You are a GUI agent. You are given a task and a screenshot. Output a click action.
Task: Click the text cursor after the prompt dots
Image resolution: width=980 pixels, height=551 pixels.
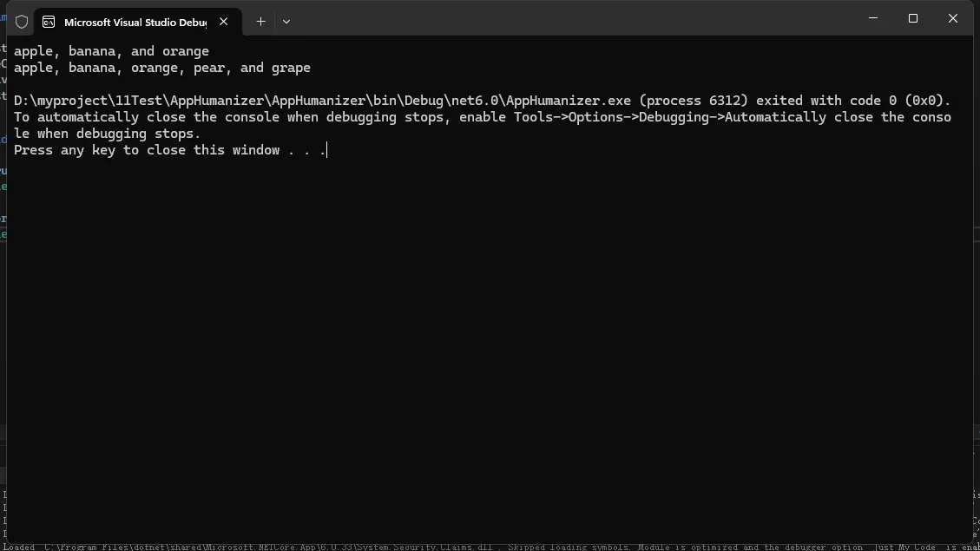pyautogui.click(x=327, y=150)
